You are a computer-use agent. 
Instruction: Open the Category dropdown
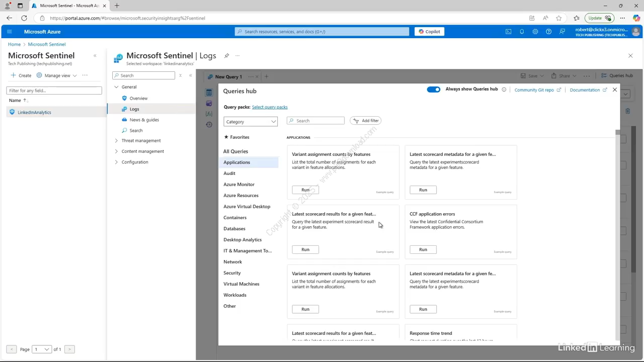click(x=251, y=122)
